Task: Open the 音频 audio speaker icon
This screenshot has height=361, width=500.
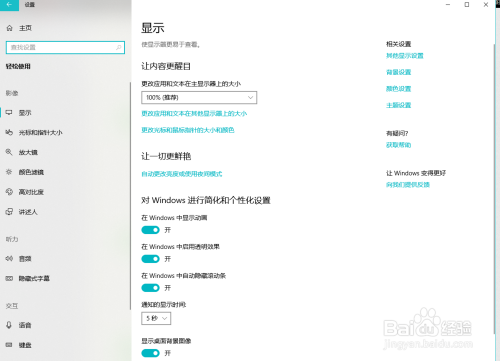Action: click(x=9, y=258)
